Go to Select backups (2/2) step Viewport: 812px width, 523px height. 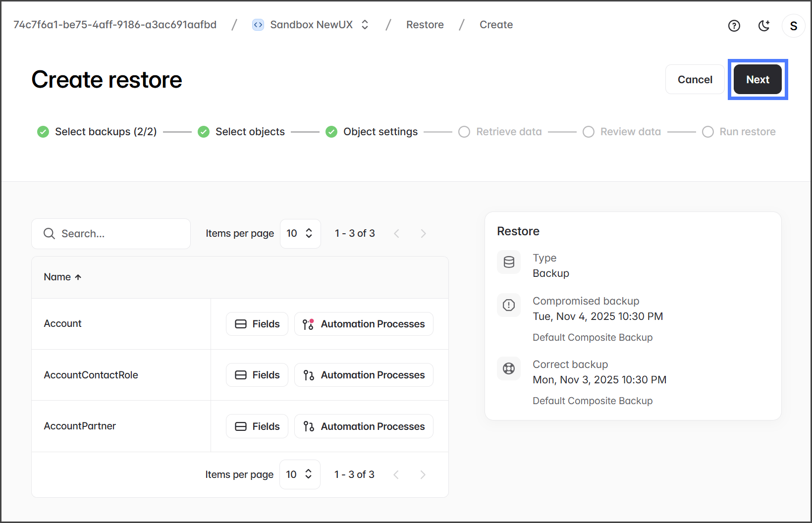coord(106,132)
